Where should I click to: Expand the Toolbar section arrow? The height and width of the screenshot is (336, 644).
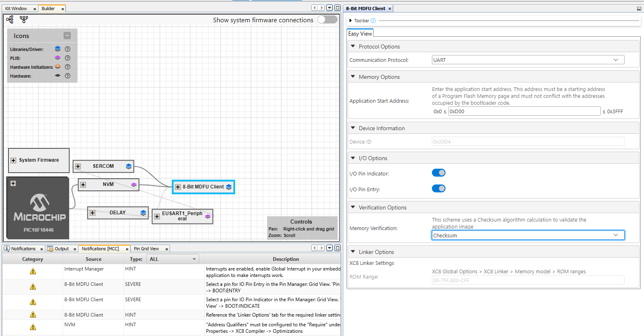[351, 21]
